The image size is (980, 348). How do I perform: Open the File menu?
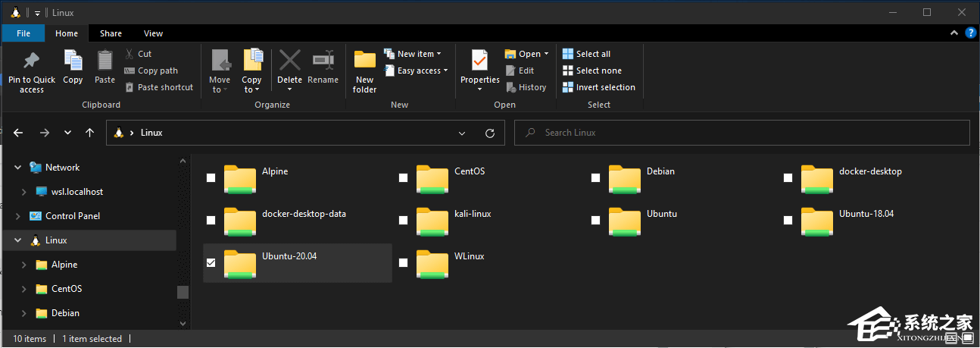coord(23,33)
